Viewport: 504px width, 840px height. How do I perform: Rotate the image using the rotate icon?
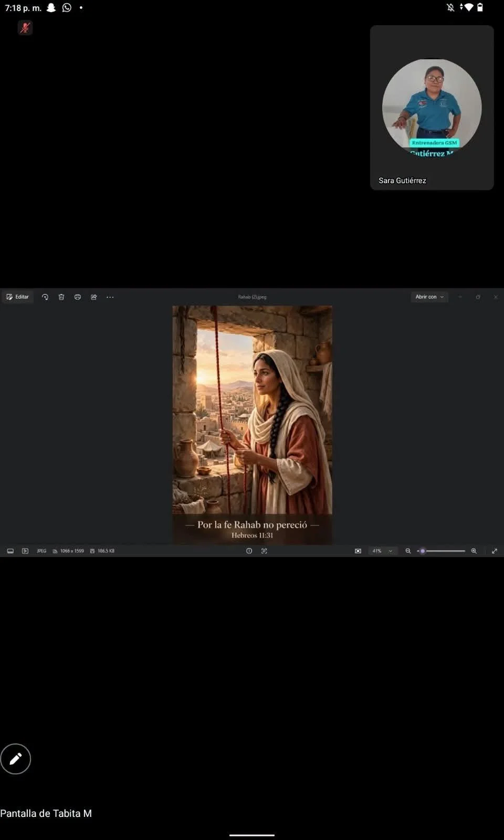coord(45,297)
